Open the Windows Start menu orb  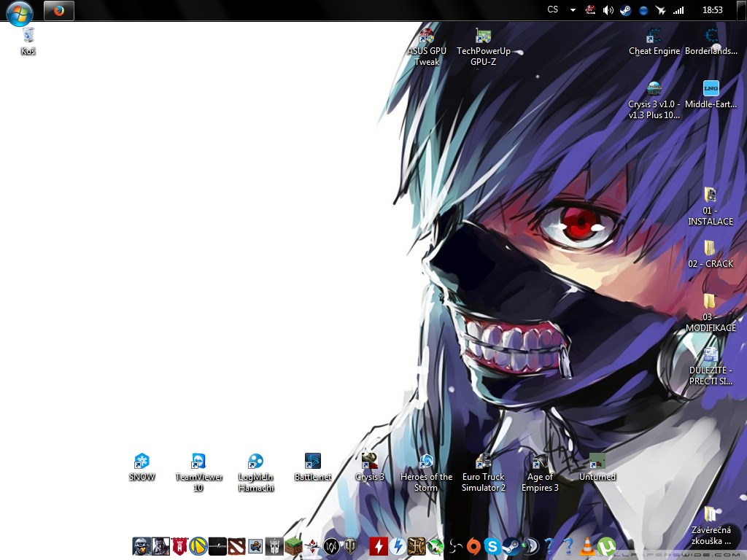[20, 12]
